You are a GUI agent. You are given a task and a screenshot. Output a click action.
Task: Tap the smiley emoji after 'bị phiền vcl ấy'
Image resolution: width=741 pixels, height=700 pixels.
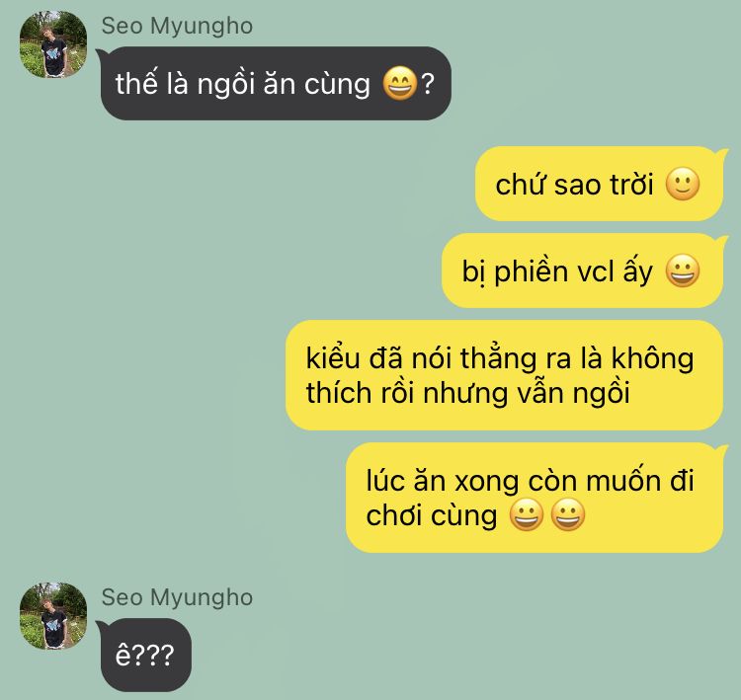(x=682, y=272)
